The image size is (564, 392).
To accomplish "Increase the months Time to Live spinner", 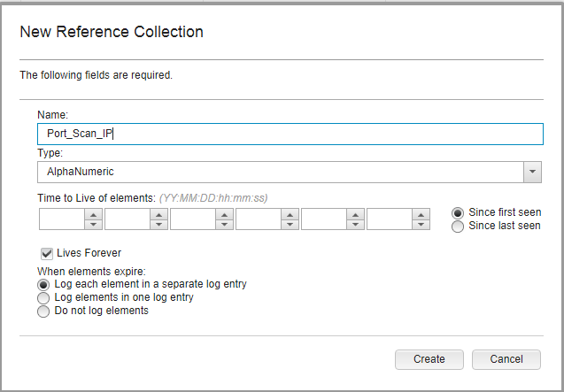I will pyautogui.click(x=159, y=214).
